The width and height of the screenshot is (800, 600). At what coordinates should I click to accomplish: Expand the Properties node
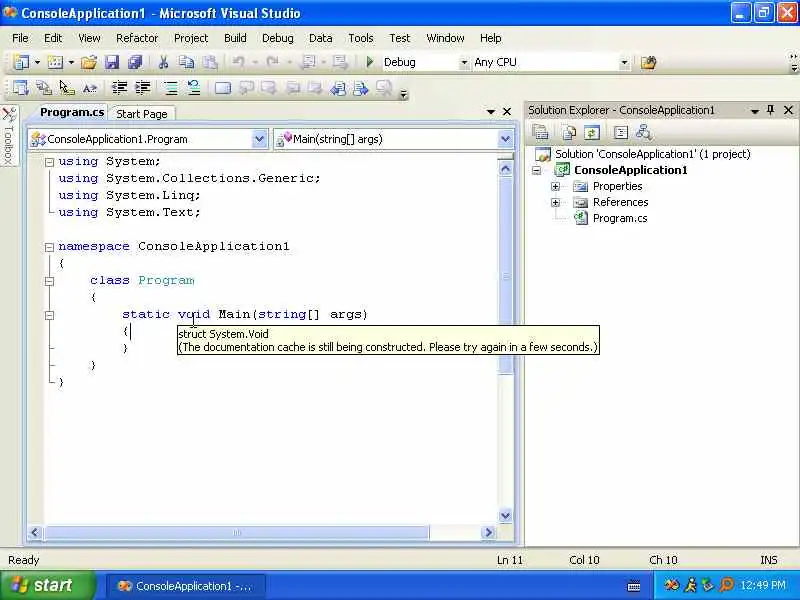556,187
